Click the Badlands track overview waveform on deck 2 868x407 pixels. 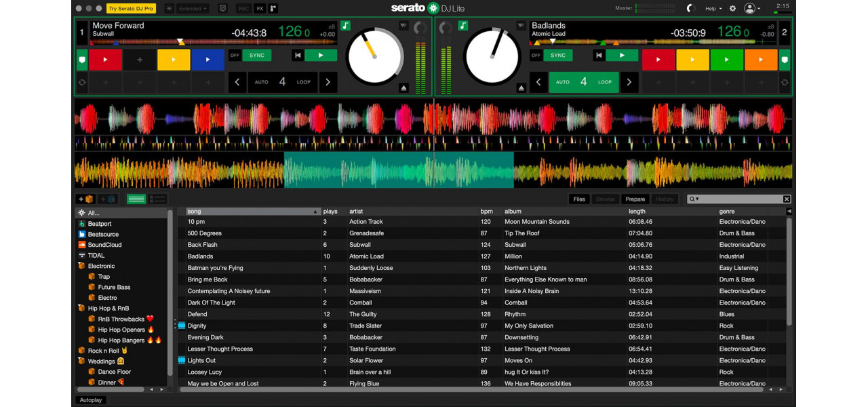(x=652, y=41)
